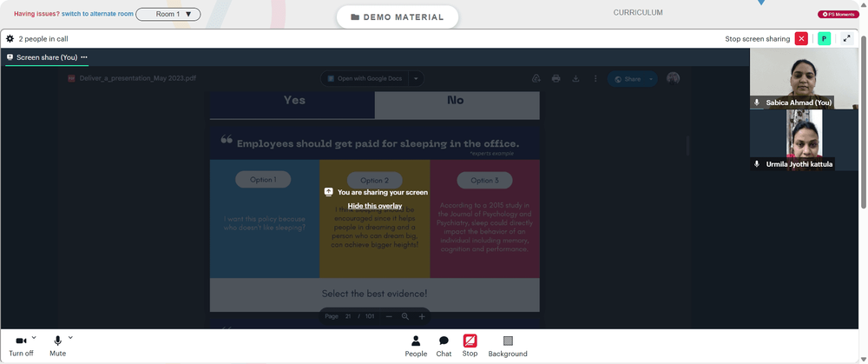868x364 pixels.
Task: Click the PDF file type icon
Action: click(71, 79)
